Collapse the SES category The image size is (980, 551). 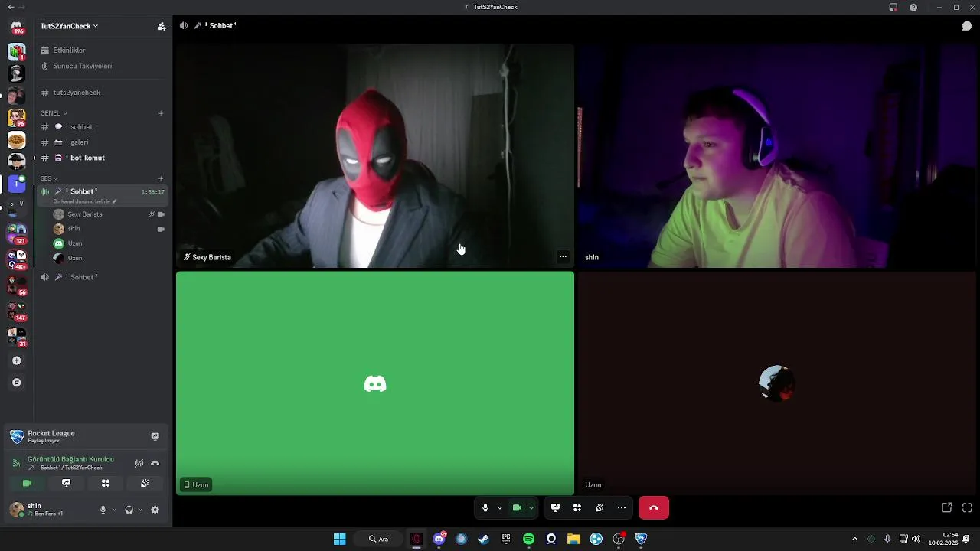point(49,178)
